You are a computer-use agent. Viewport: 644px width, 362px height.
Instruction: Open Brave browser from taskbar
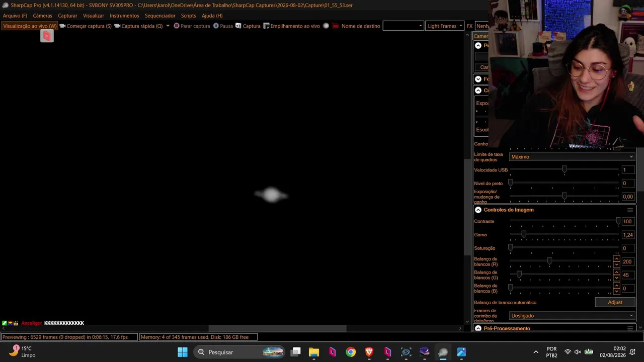(369, 352)
